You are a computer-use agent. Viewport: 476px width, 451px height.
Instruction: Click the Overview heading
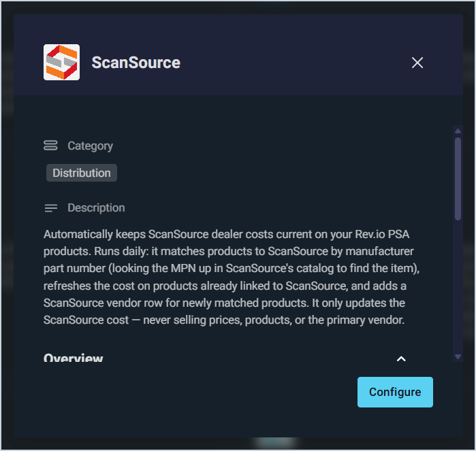tap(73, 358)
